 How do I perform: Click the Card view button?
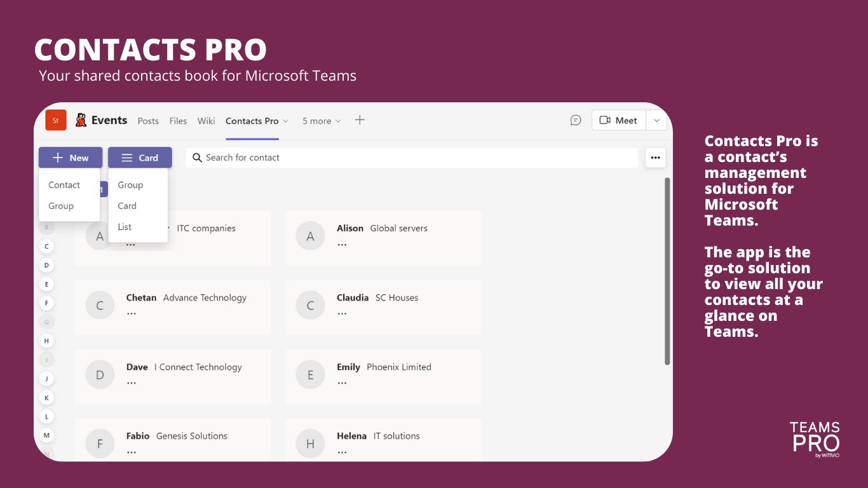click(x=140, y=158)
